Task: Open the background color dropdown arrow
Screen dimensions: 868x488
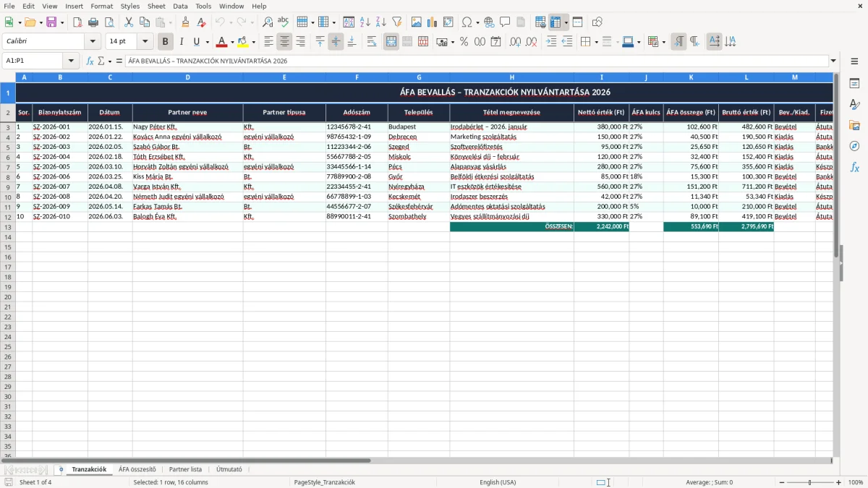Action: click(x=253, y=42)
